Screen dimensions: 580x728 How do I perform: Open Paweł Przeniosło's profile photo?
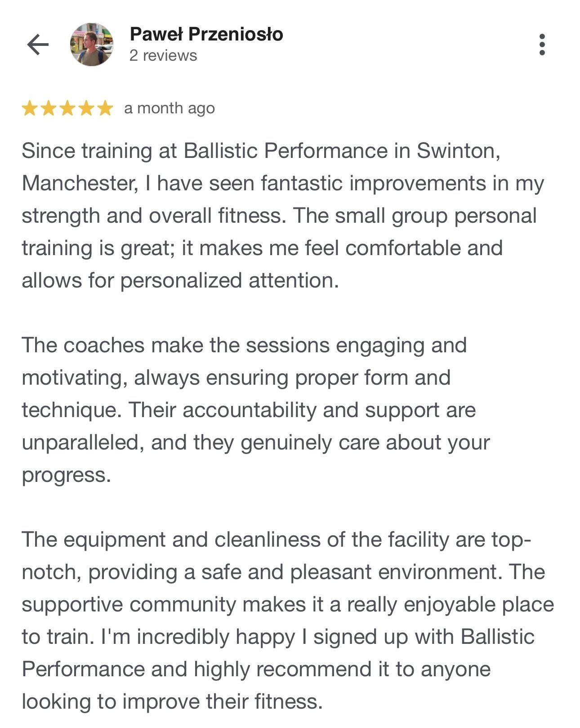click(92, 45)
